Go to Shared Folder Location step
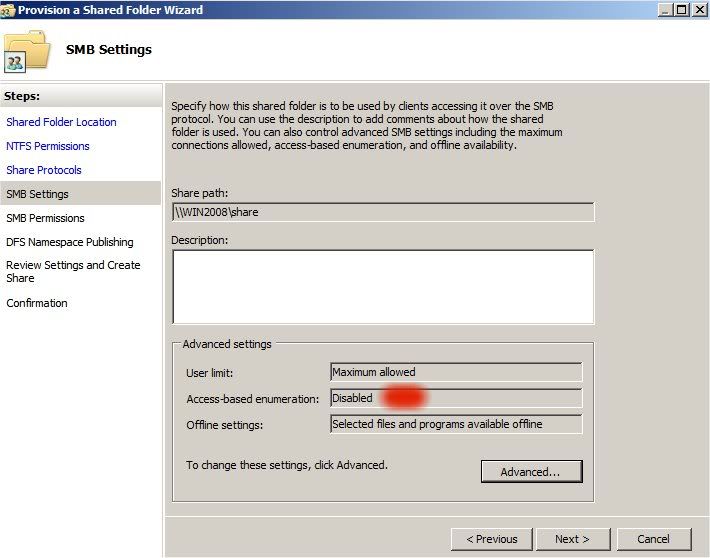This screenshot has height=558, width=710. coord(61,122)
